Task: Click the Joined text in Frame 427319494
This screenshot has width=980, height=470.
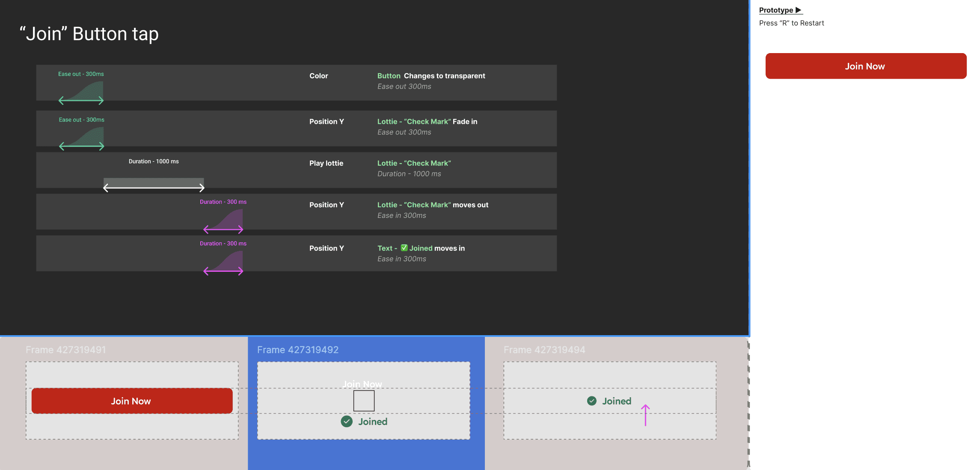Action: pyautogui.click(x=617, y=401)
